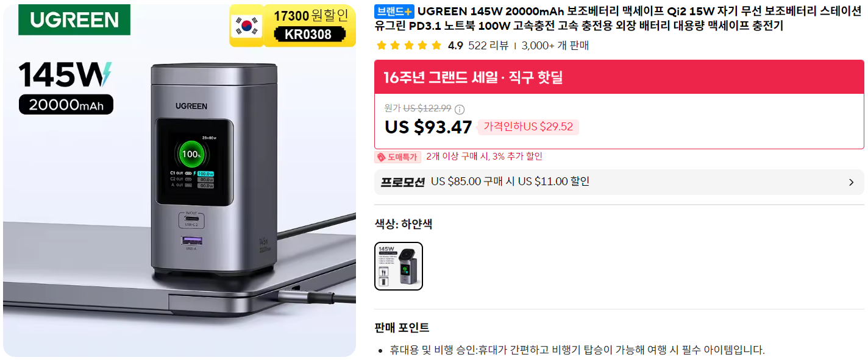
Task: Click the 3,000+ sold count text
Action: (555, 46)
